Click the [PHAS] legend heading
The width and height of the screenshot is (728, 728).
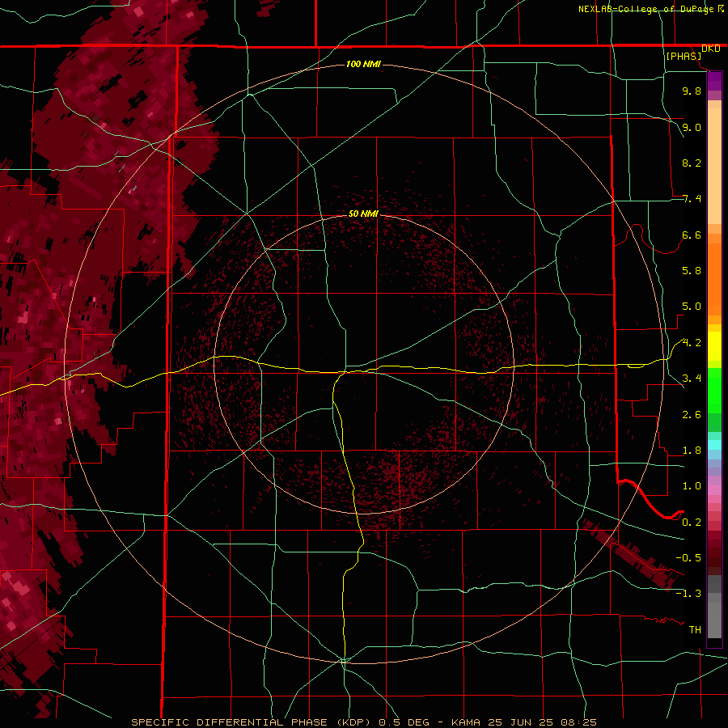684,57
